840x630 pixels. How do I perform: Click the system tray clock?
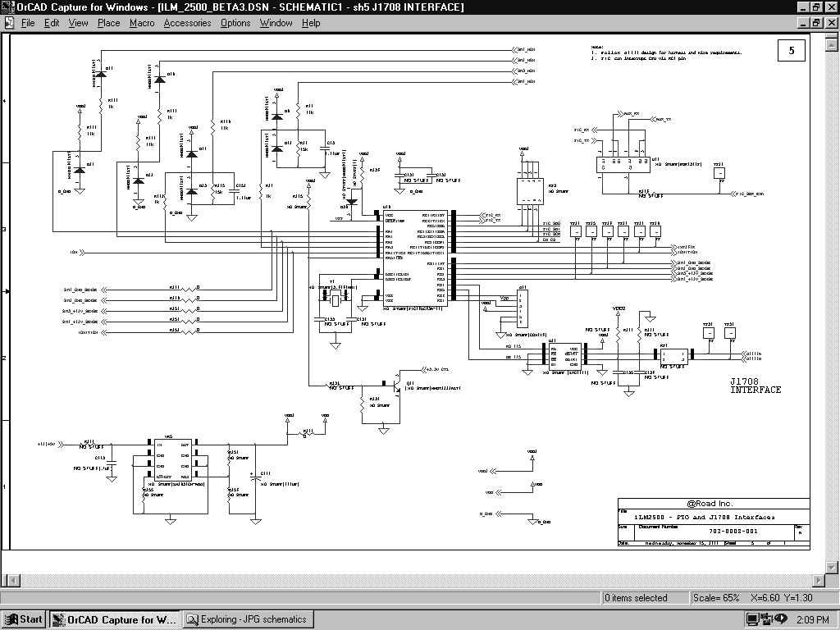tap(813, 619)
